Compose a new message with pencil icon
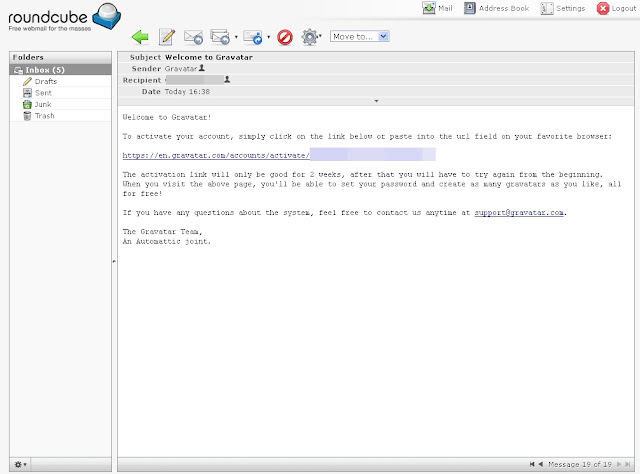640x474 pixels. pos(167,37)
